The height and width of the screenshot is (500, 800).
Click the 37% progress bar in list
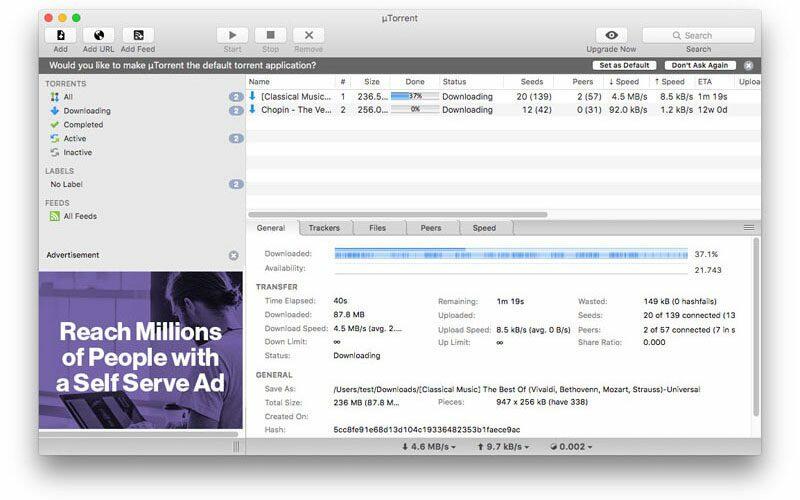coord(415,96)
